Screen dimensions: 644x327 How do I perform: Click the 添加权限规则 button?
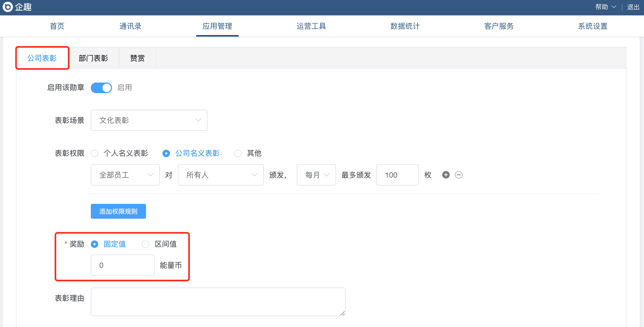click(x=118, y=211)
